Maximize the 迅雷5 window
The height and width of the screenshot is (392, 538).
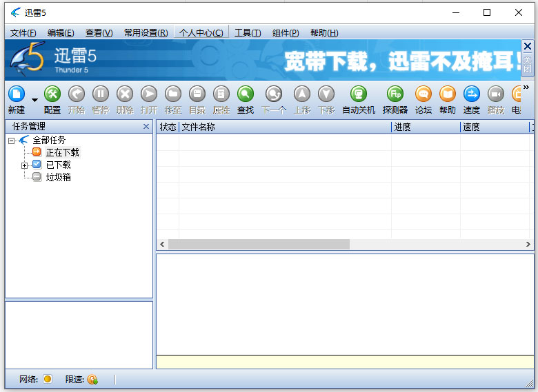(x=487, y=12)
